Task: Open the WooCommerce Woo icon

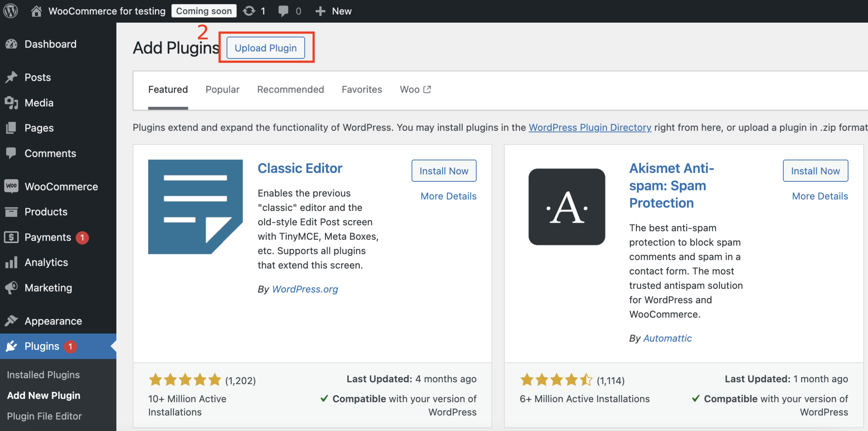Action: pos(11,186)
